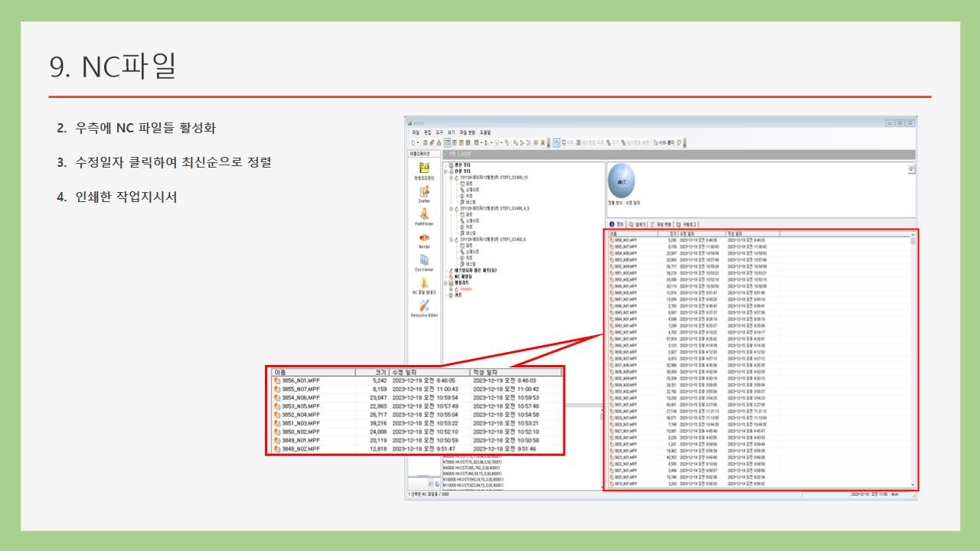This screenshot has width=980, height=551.
Task: Click the NC 파일 보내기 folder icon
Action: (x=424, y=283)
